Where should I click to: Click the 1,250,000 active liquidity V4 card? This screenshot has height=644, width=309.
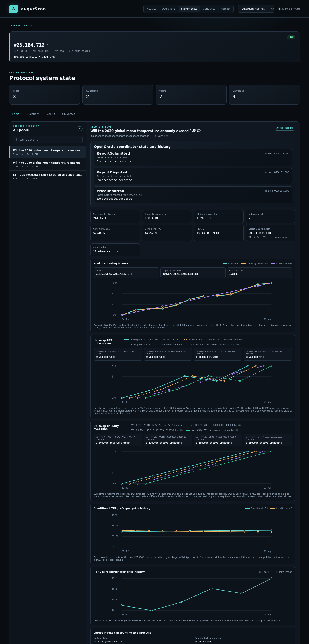coord(268,440)
